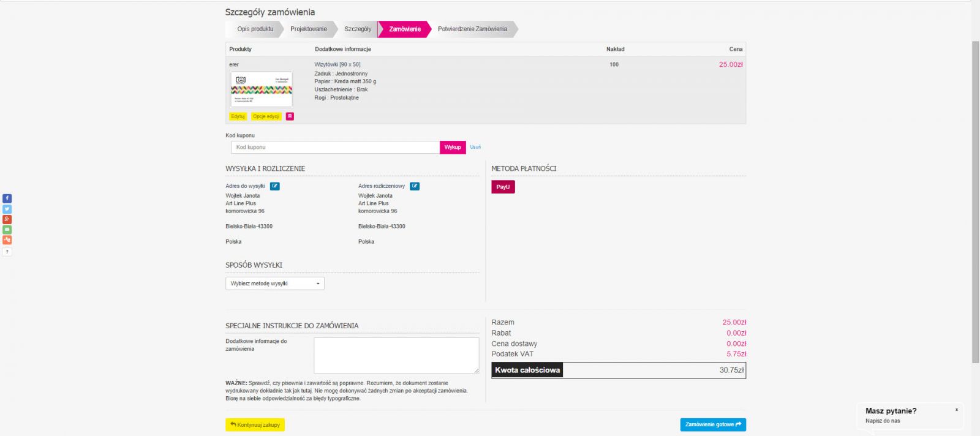Click 'Zamówienie gotowe' to finish order
This screenshot has height=436, width=980.
click(713, 424)
